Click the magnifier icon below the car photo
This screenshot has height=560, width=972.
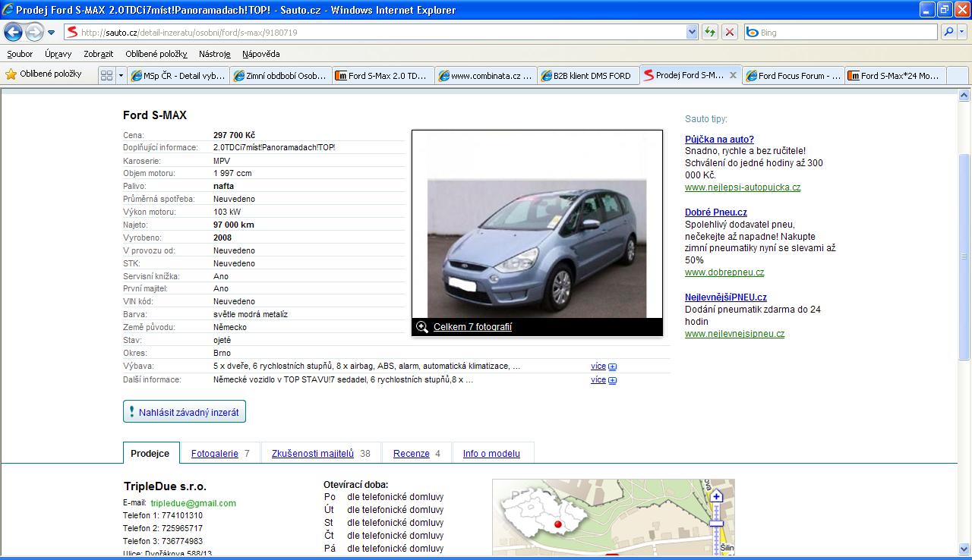(422, 327)
